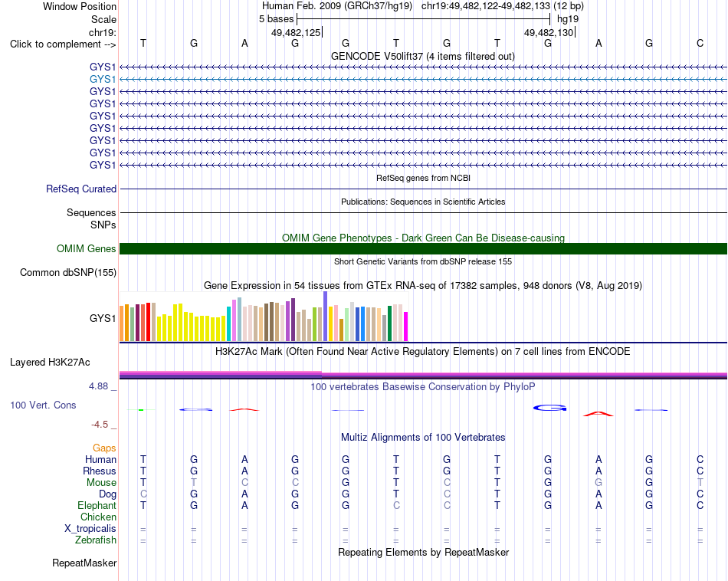Click the chr19: base position label
The height and width of the screenshot is (581, 728).
(102, 32)
